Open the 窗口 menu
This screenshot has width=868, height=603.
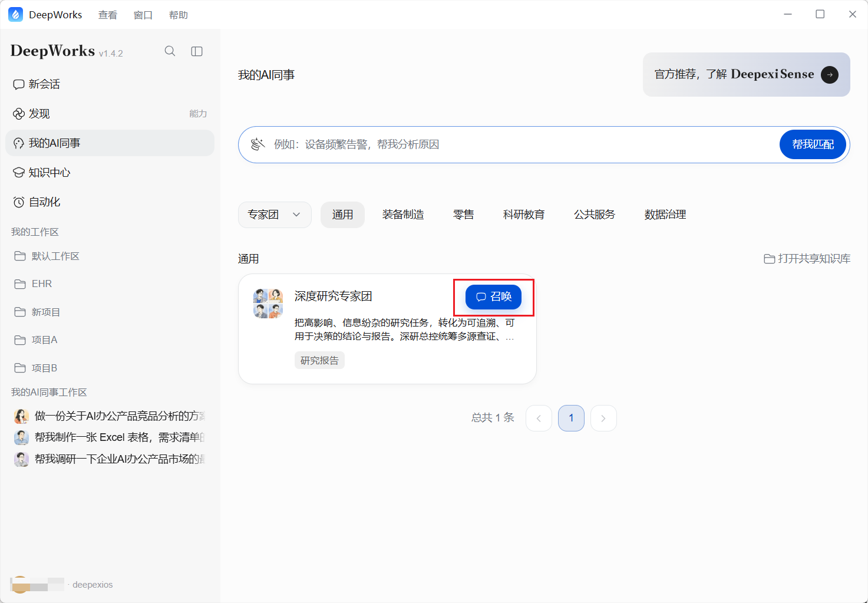click(x=143, y=15)
